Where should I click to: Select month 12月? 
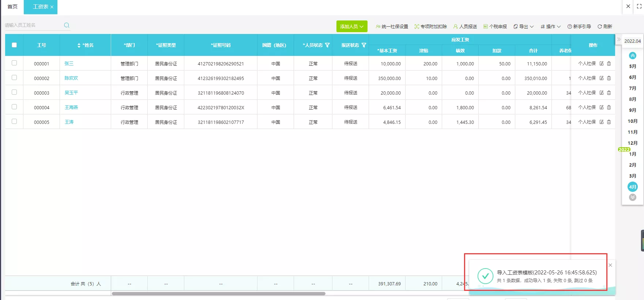coord(633,143)
